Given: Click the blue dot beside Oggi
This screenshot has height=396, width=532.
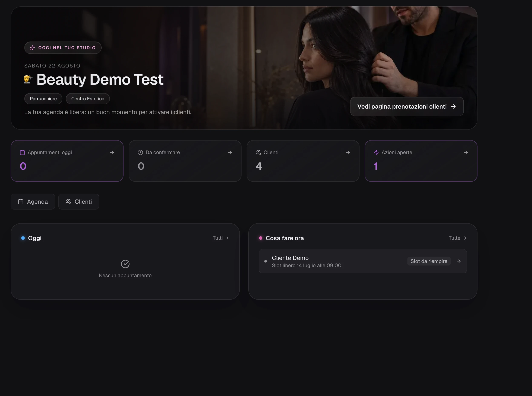Looking at the screenshot, I should pyautogui.click(x=23, y=238).
